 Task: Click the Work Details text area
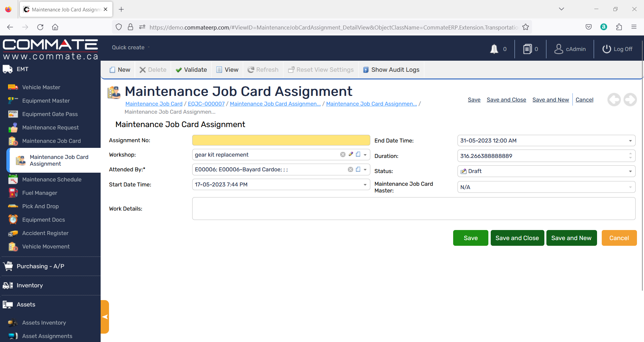click(x=414, y=209)
